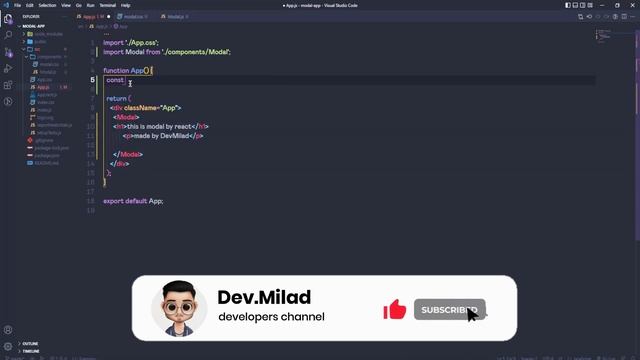Open the Terminal menu

tap(107, 5)
